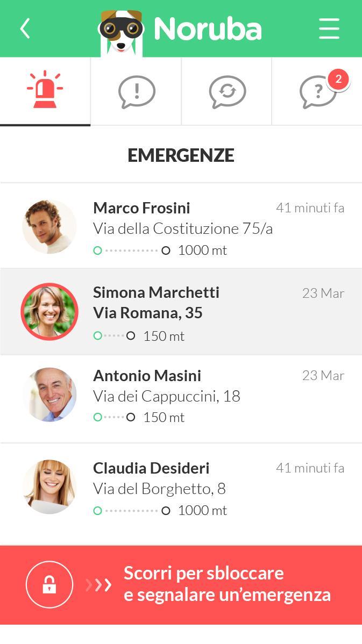Open the hamburger menu
The image size is (362, 644).
pyautogui.click(x=329, y=28)
